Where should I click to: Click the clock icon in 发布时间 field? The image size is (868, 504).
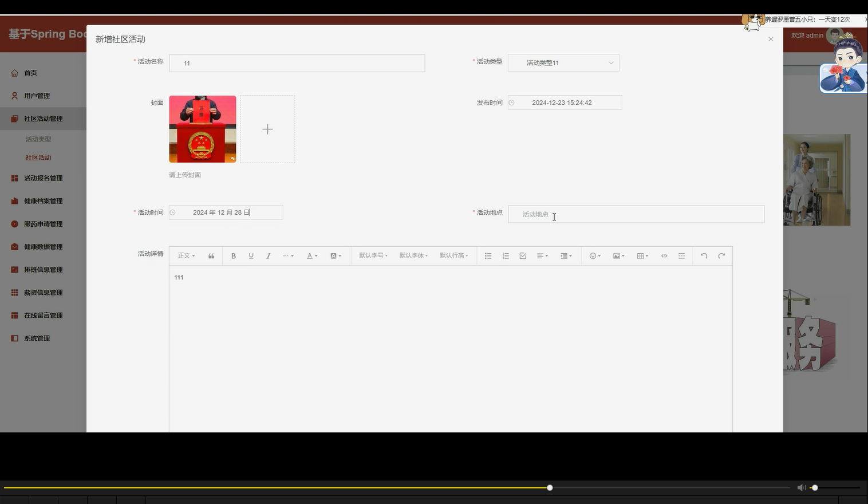coord(512,103)
